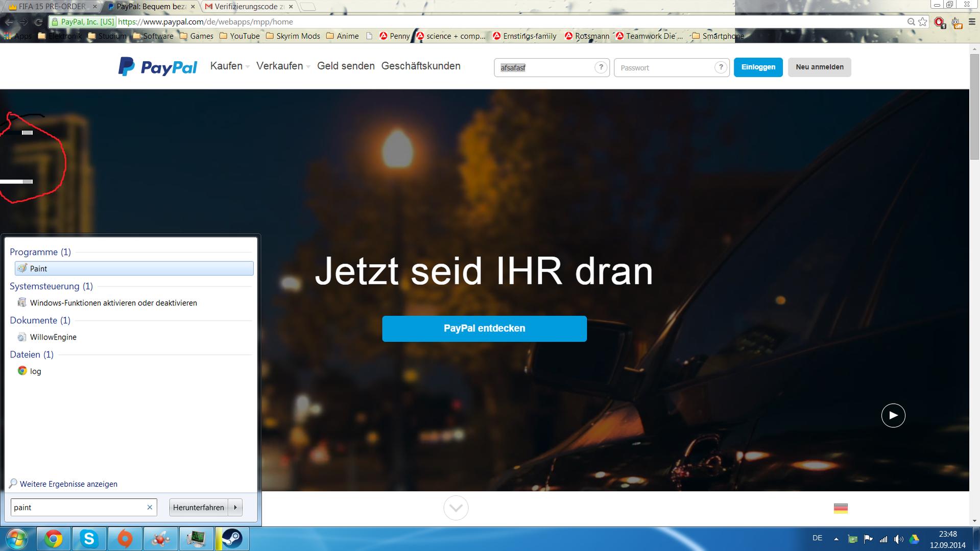Open Geld senden in PayPal navigation
This screenshot has width=980, height=551.
346,66
